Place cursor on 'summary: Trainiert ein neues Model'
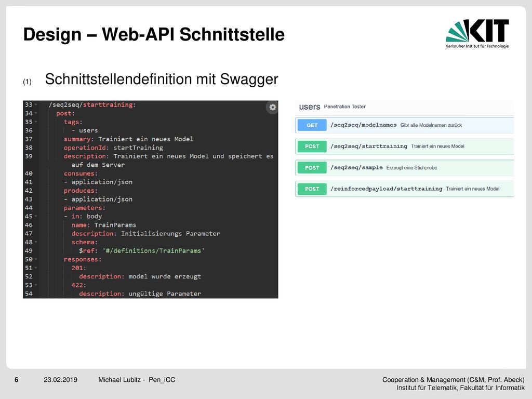532x399 pixels. pos(129,139)
